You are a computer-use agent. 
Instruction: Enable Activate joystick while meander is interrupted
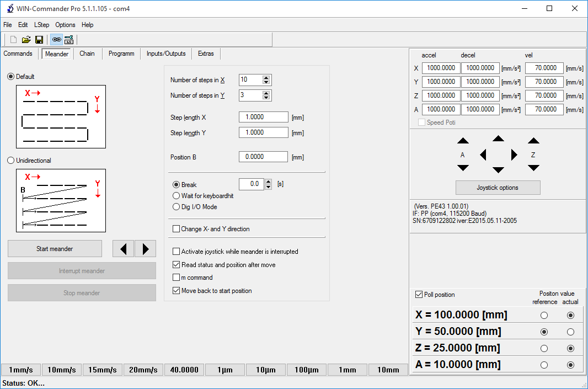[177, 251]
